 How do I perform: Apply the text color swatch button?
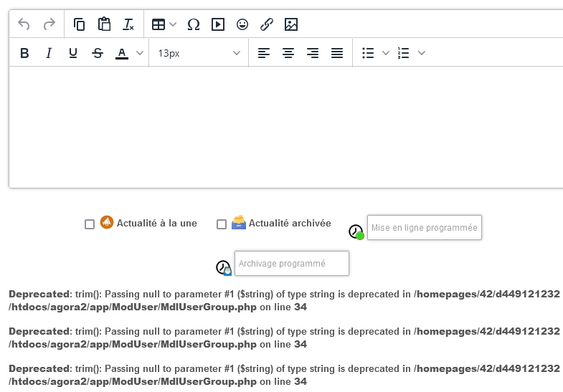[121, 53]
